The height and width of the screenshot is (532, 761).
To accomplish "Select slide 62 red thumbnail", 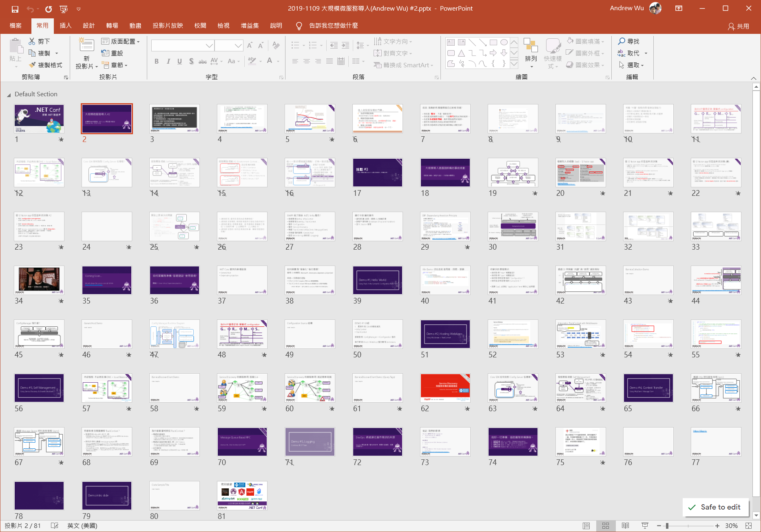I will click(x=445, y=388).
